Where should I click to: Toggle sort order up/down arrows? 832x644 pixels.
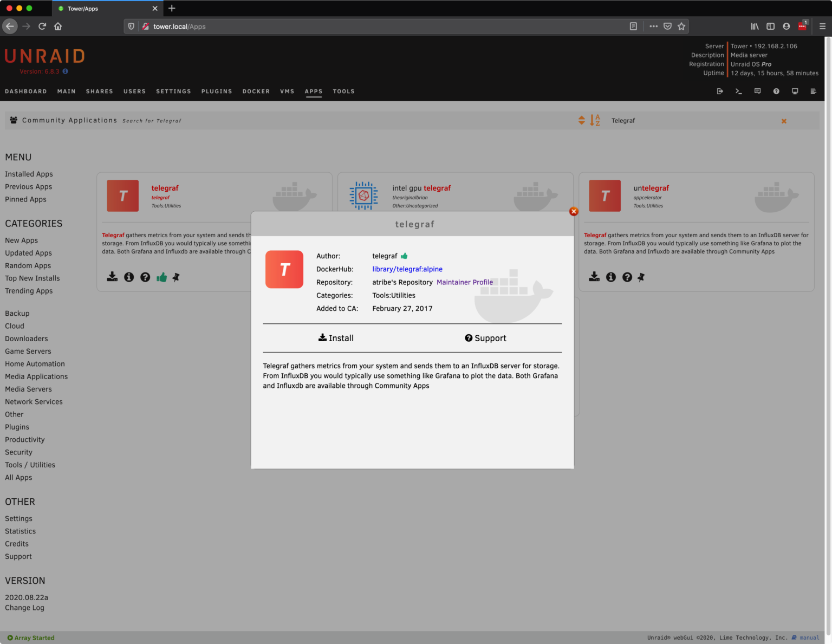tap(581, 120)
